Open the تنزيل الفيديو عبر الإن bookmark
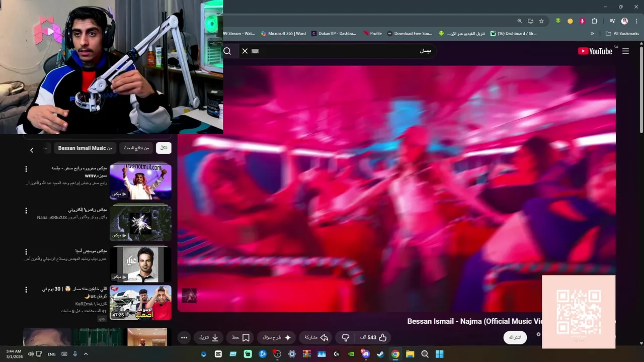 pos(462,34)
